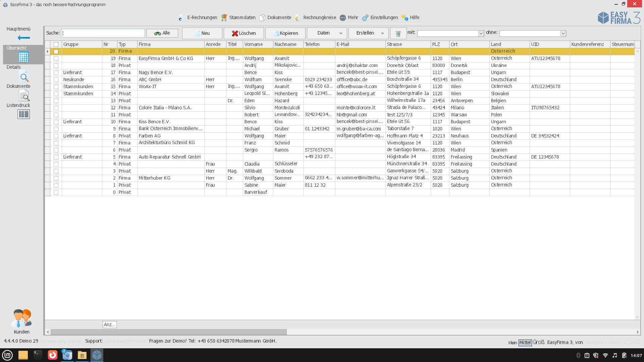Viewport: 644px width, 362px height.
Task: Tick checkbox for ABC GmbH row
Action: coord(56,80)
